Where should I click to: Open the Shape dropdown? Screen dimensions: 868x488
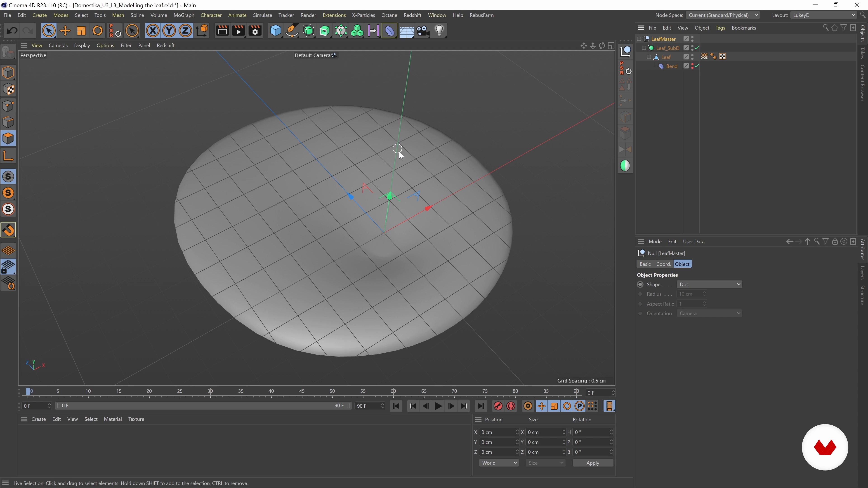click(709, 284)
